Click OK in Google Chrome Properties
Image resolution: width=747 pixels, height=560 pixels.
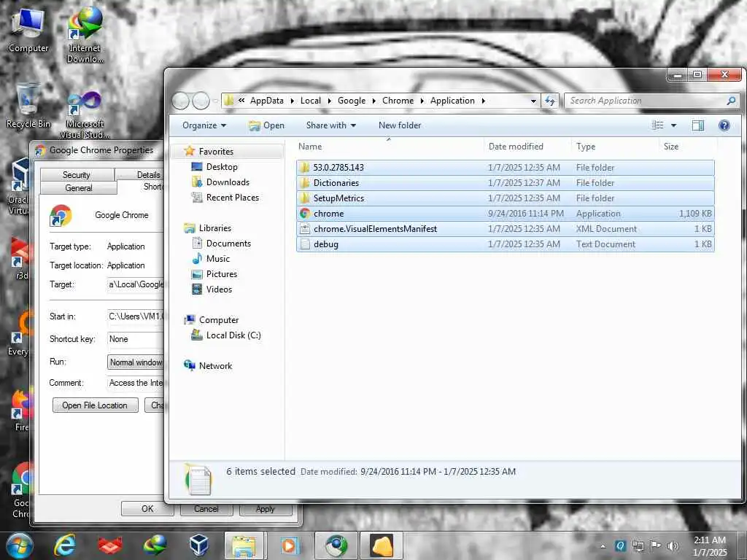pyautogui.click(x=147, y=508)
